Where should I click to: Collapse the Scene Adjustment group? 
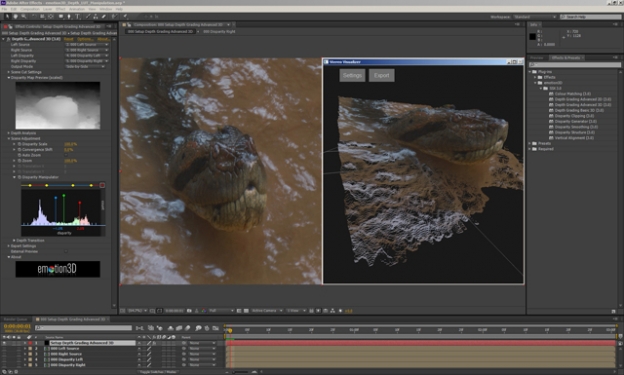9,139
